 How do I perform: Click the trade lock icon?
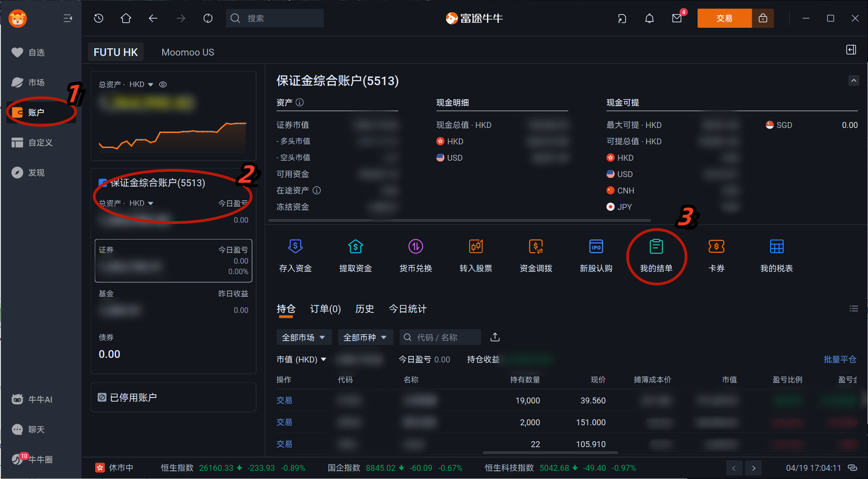click(x=763, y=18)
